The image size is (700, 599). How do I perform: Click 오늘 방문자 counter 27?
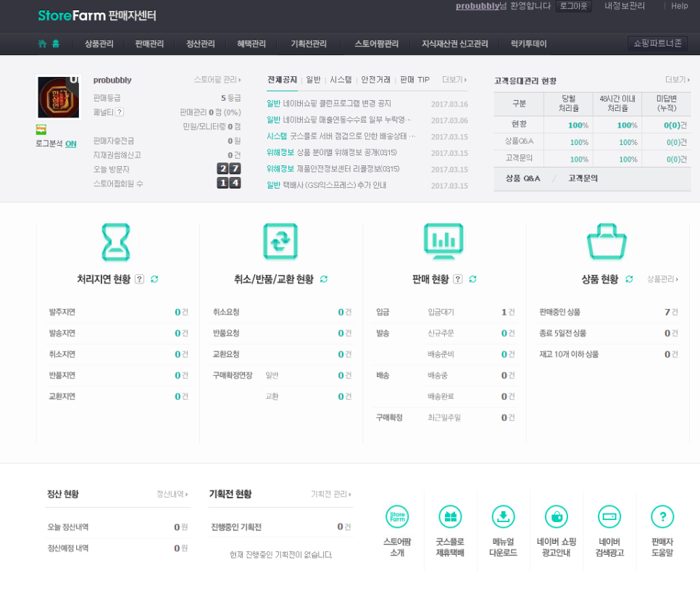click(229, 168)
